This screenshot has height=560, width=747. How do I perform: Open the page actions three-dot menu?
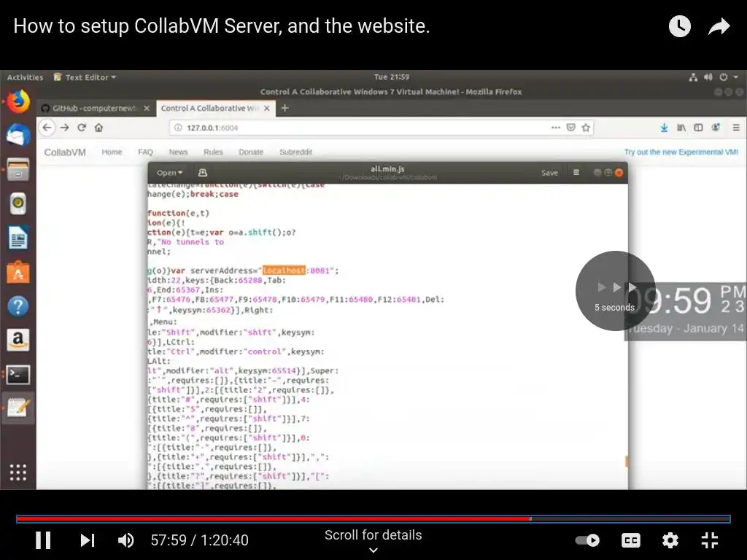coord(555,128)
